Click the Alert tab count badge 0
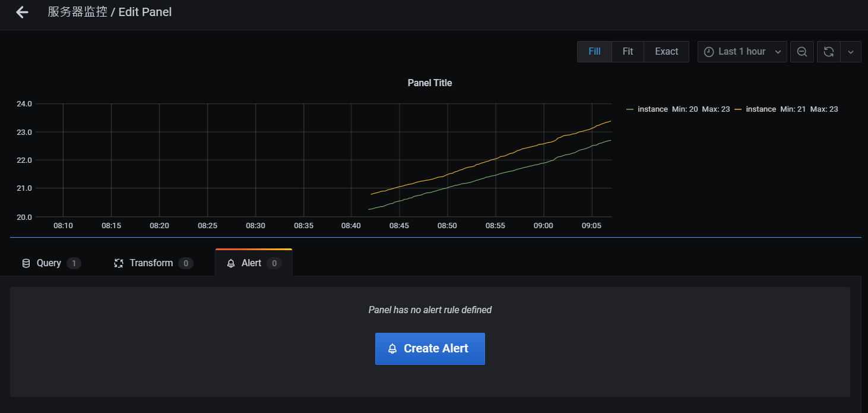The image size is (868, 413). click(274, 263)
